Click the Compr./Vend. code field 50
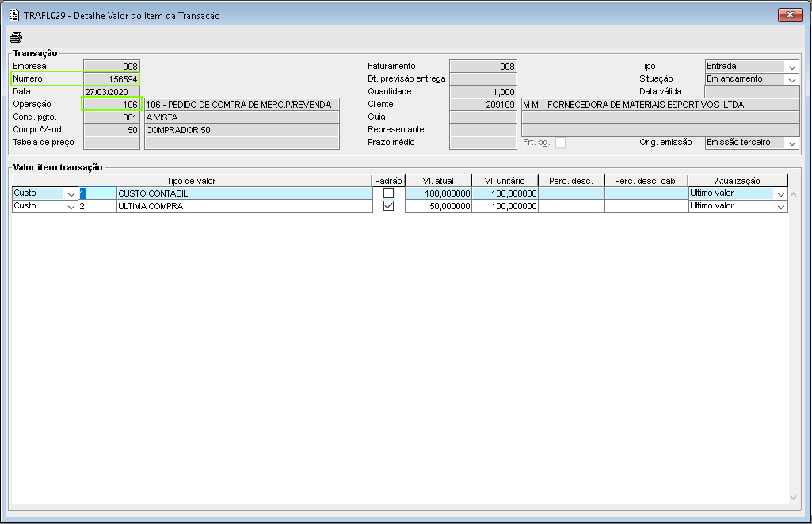The width and height of the screenshot is (812, 524). pos(112,130)
